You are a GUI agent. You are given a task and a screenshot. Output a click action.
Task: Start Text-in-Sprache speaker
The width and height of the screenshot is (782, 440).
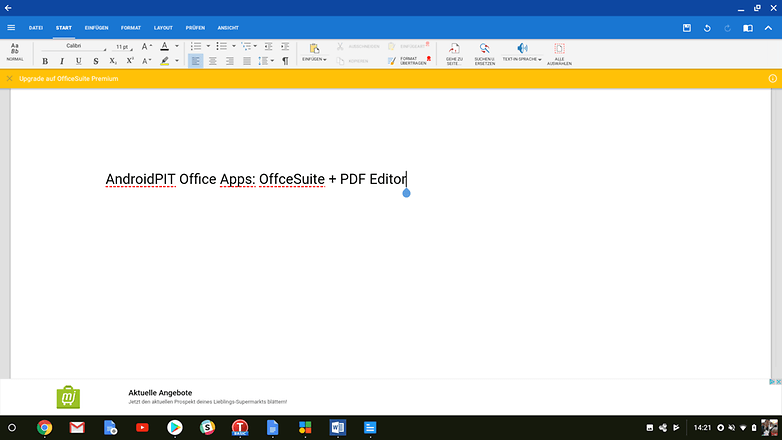[522, 48]
